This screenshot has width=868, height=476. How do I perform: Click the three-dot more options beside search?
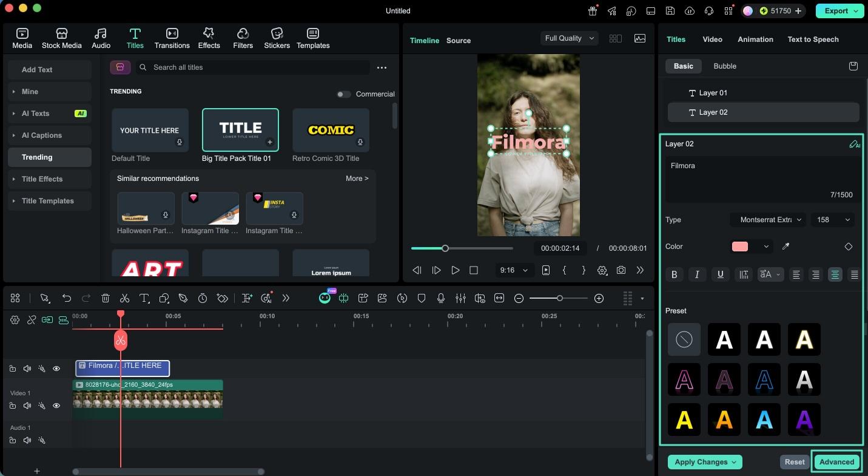(382, 67)
